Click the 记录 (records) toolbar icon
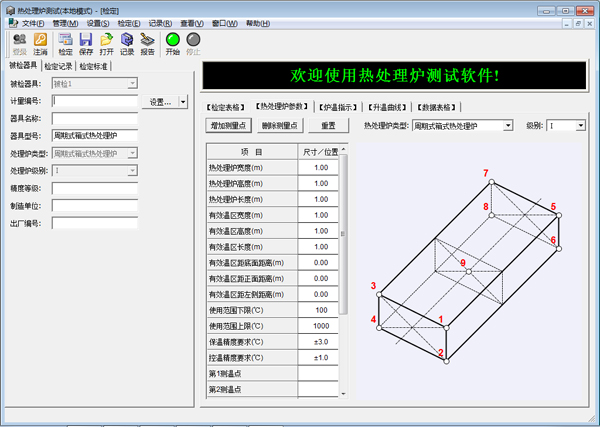This screenshot has width=600, height=427. pos(126,42)
